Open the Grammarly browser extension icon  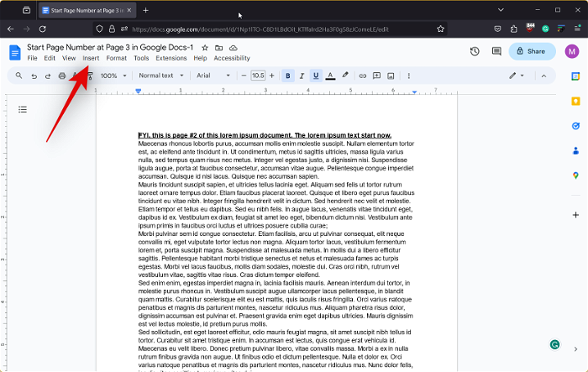point(545,29)
